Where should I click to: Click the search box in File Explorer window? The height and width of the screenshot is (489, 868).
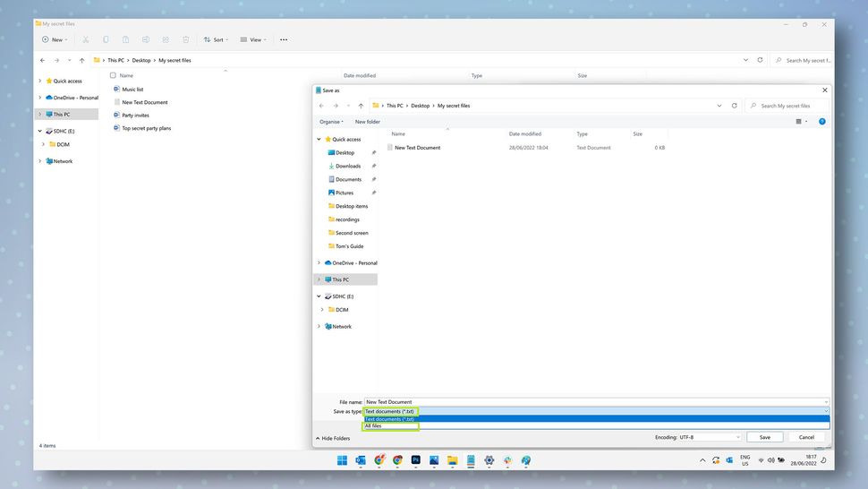click(x=804, y=60)
